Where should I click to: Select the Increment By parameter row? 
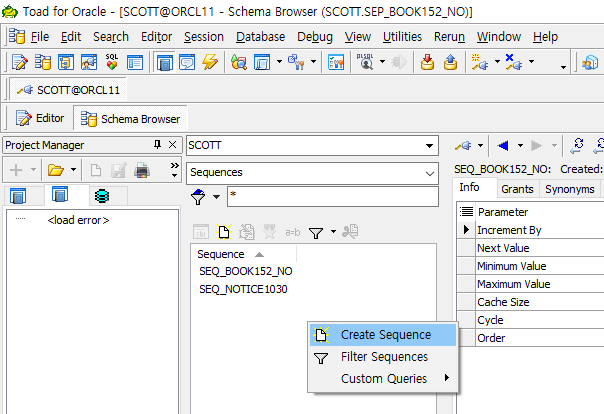(530, 230)
